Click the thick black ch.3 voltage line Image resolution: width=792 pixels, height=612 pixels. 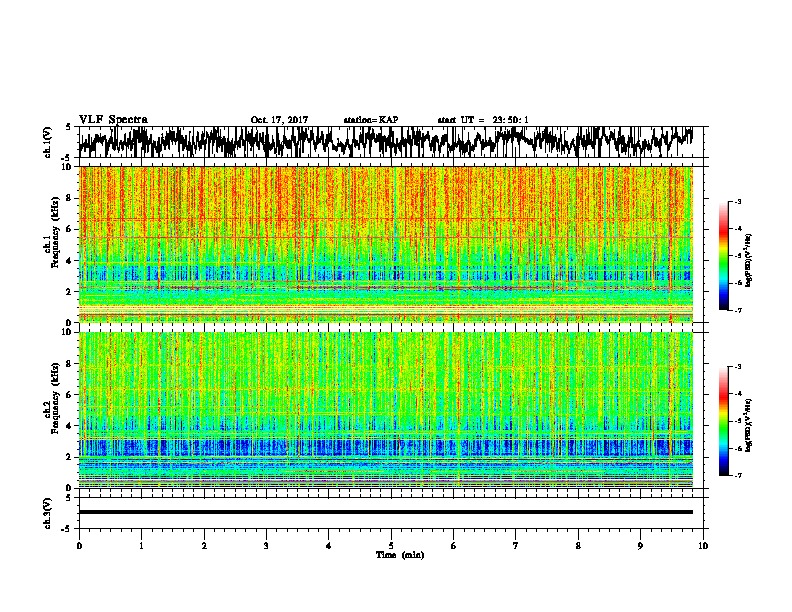point(385,512)
